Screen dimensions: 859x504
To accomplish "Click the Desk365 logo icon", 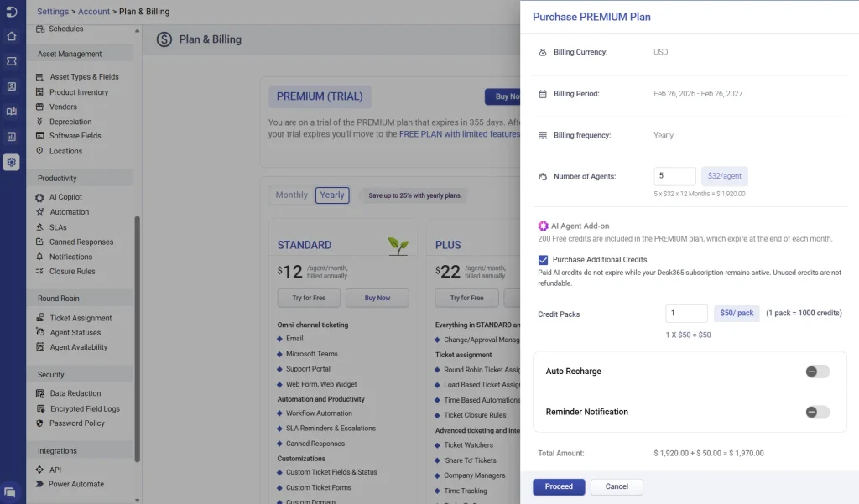I will (11, 11).
